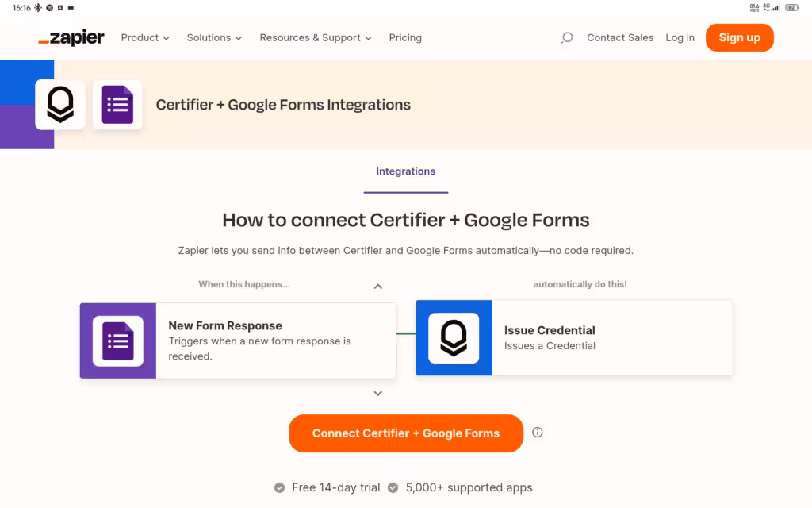Tap the battery indicator in status bar
The width and height of the screenshot is (812, 508).
(x=791, y=7)
